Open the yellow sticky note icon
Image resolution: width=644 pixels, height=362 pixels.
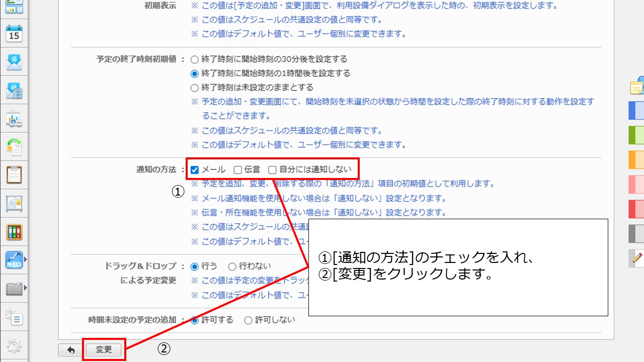click(x=637, y=86)
